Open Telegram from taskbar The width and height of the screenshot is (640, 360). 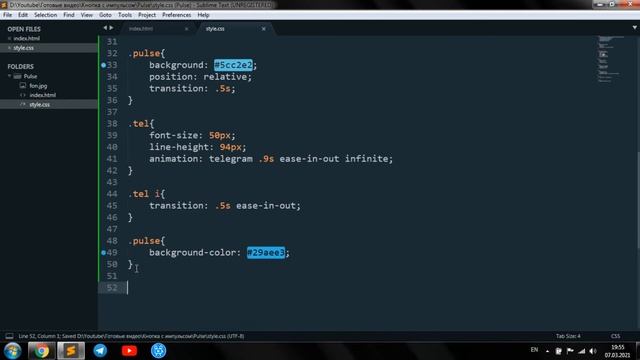(100, 351)
